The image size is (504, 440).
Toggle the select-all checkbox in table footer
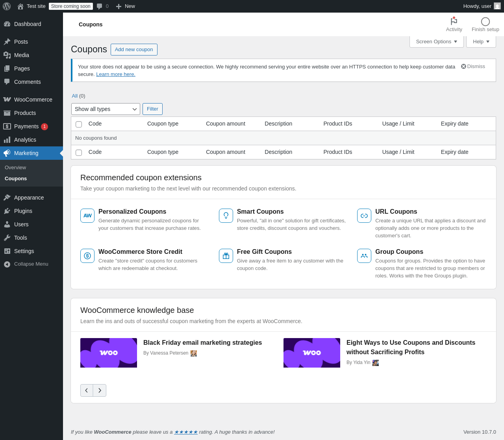pos(79,152)
